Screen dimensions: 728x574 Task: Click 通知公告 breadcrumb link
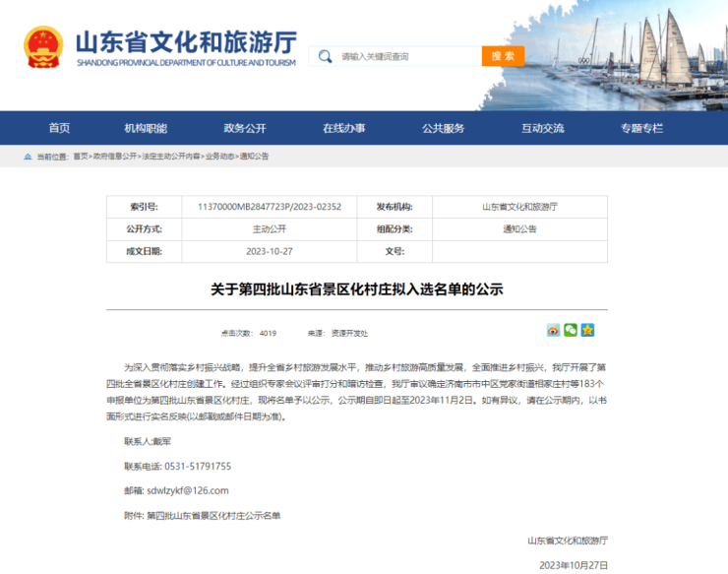coord(254,157)
